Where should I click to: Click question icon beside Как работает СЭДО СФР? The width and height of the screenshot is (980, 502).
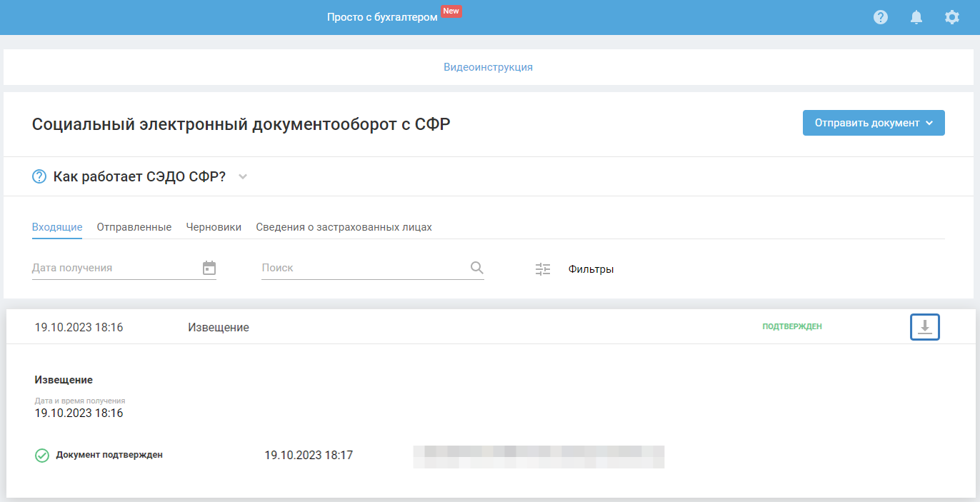40,176
